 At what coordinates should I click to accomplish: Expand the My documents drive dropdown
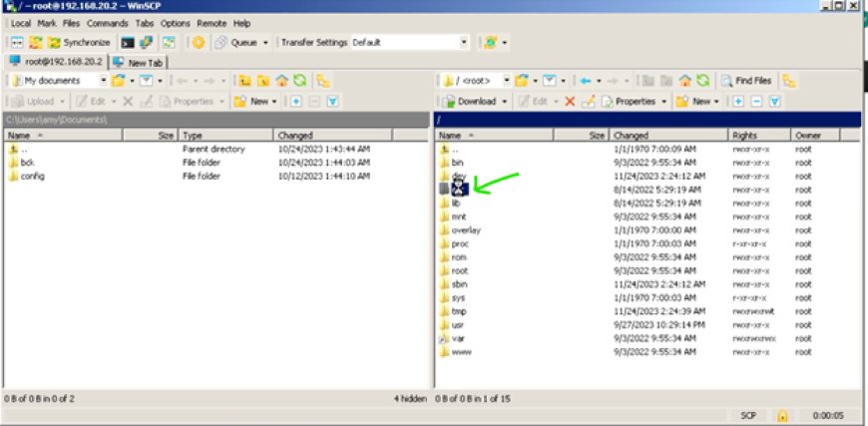(103, 81)
